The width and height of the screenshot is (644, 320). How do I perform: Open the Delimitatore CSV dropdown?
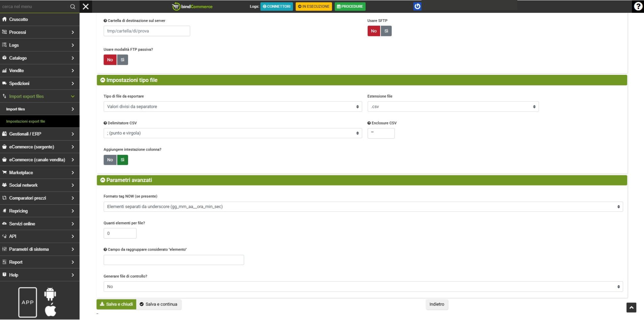233,133
